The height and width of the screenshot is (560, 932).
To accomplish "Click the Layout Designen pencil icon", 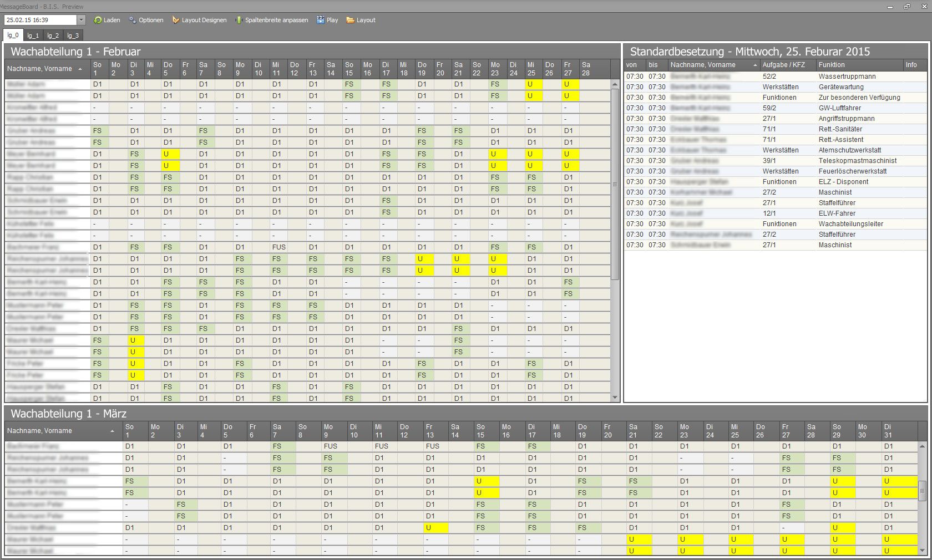I will point(176,20).
